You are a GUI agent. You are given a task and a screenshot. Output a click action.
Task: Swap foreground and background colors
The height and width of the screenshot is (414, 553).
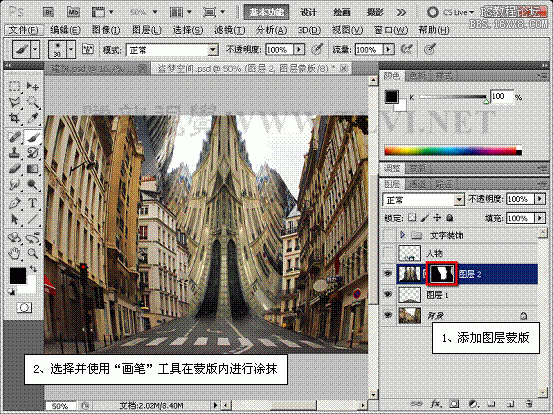coord(33,269)
